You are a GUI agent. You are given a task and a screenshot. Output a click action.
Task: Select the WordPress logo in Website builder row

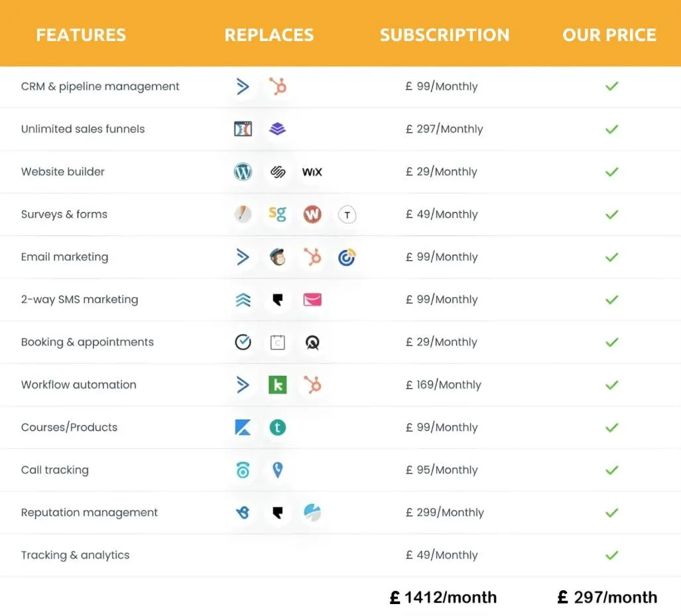pos(243,172)
